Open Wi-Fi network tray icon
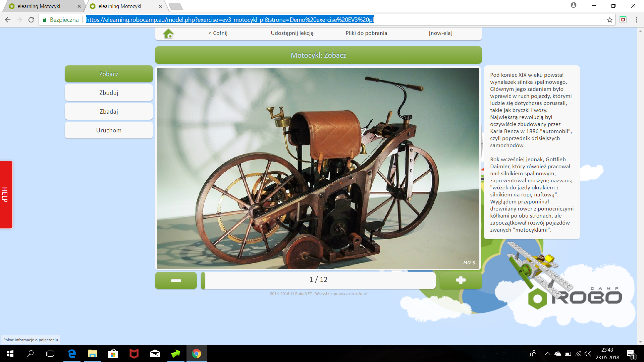This screenshot has width=644, height=362. (578, 354)
